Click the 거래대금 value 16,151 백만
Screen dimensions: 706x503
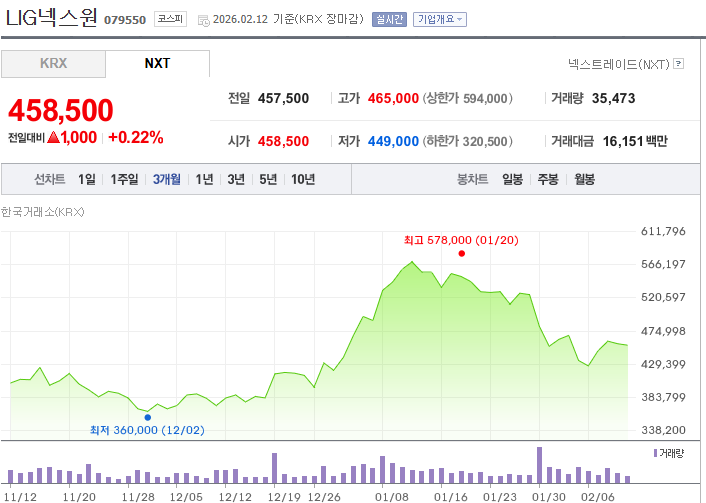click(635, 141)
